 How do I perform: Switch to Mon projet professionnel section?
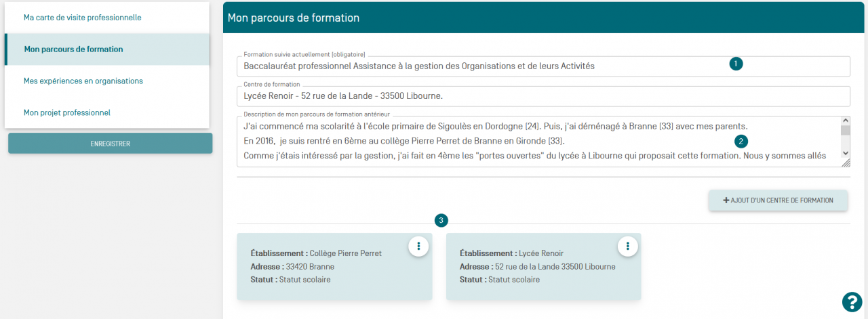point(66,112)
